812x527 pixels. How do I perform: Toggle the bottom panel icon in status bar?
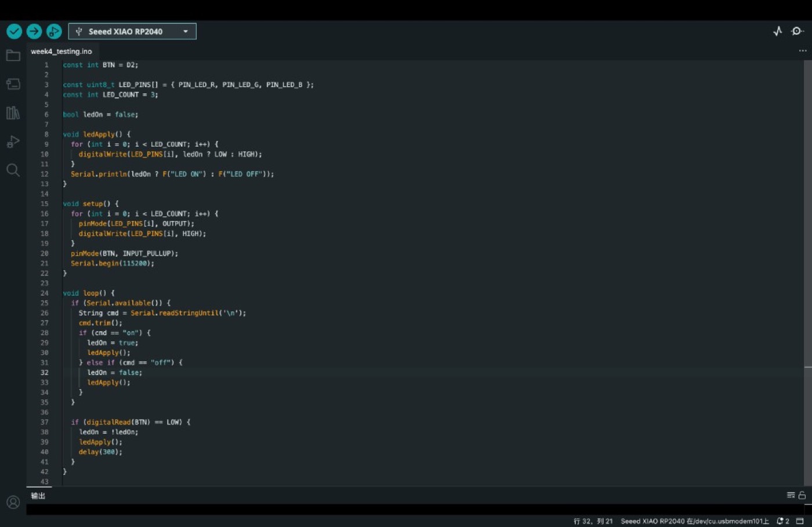tap(800, 521)
